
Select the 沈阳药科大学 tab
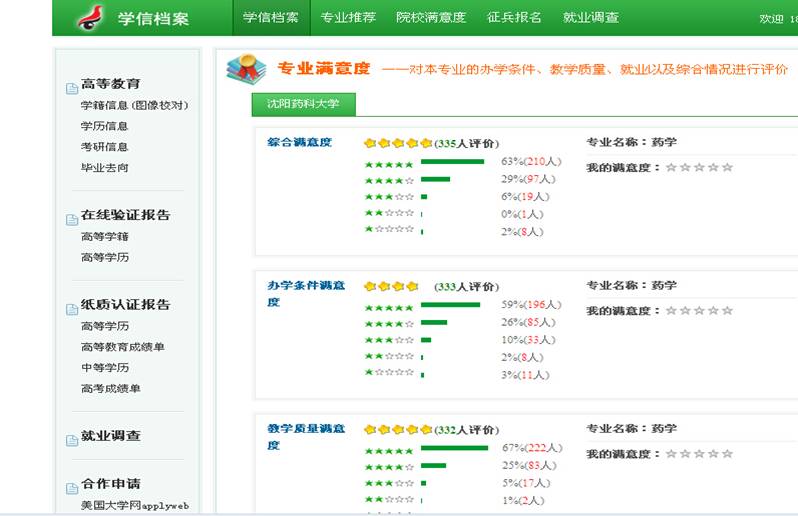[x=303, y=104]
